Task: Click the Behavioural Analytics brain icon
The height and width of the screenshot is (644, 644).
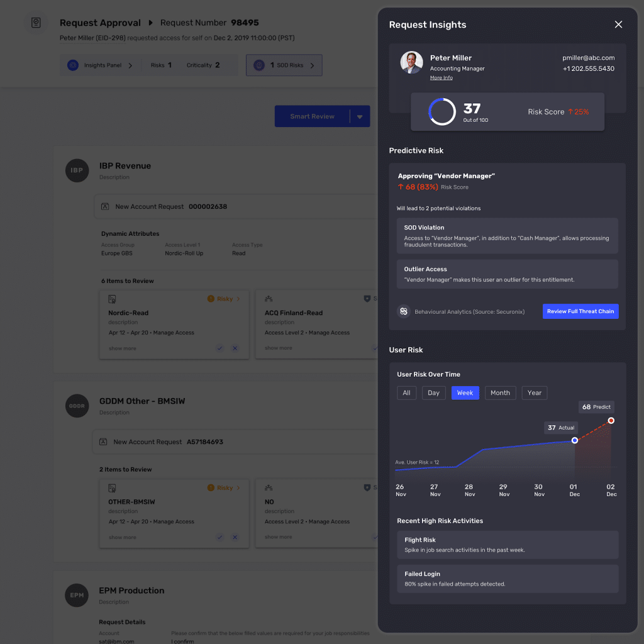Action: coord(404,312)
